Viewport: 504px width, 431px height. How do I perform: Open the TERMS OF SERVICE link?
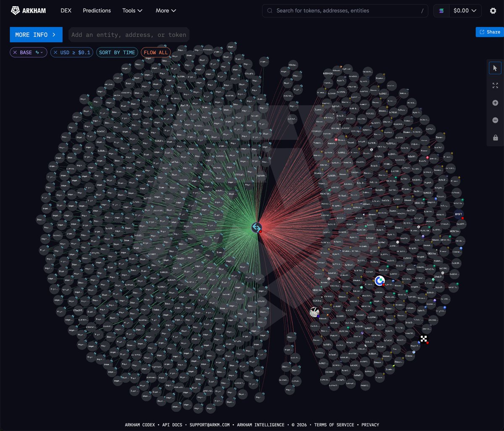tap(334, 425)
